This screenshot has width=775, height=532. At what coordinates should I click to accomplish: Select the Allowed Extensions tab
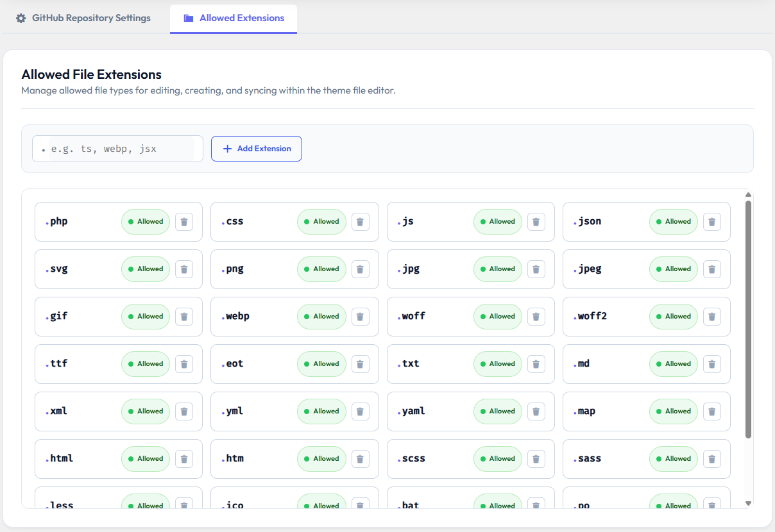click(x=234, y=18)
